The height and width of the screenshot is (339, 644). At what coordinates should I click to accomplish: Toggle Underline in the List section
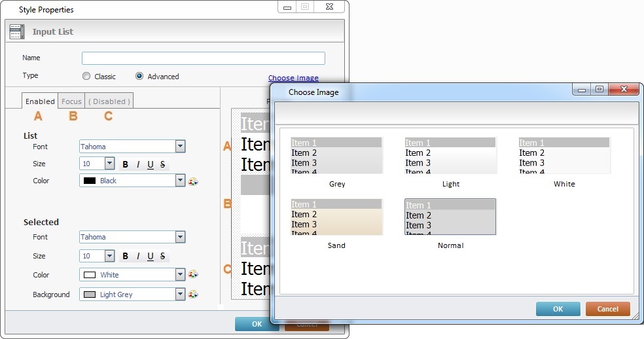pos(151,164)
